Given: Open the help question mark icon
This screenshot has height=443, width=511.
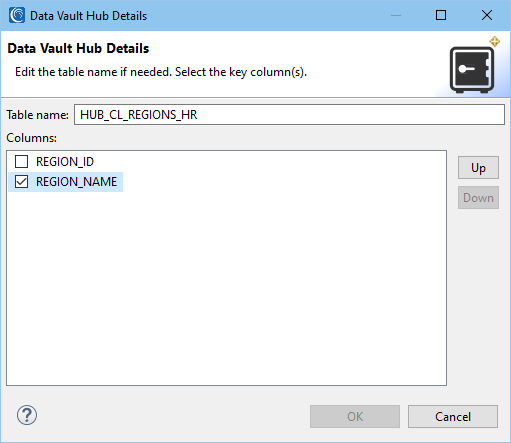Looking at the screenshot, I should (27, 415).
